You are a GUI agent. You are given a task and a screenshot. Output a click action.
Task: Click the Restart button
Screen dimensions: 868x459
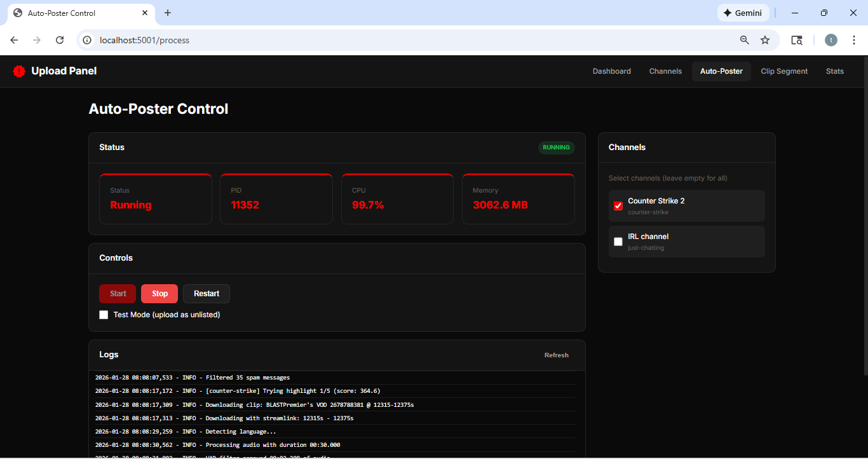[x=207, y=294]
